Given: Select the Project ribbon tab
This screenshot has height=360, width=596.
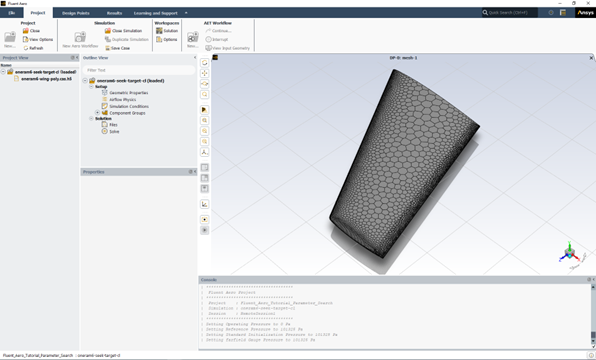Looking at the screenshot, I should (38, 13).
